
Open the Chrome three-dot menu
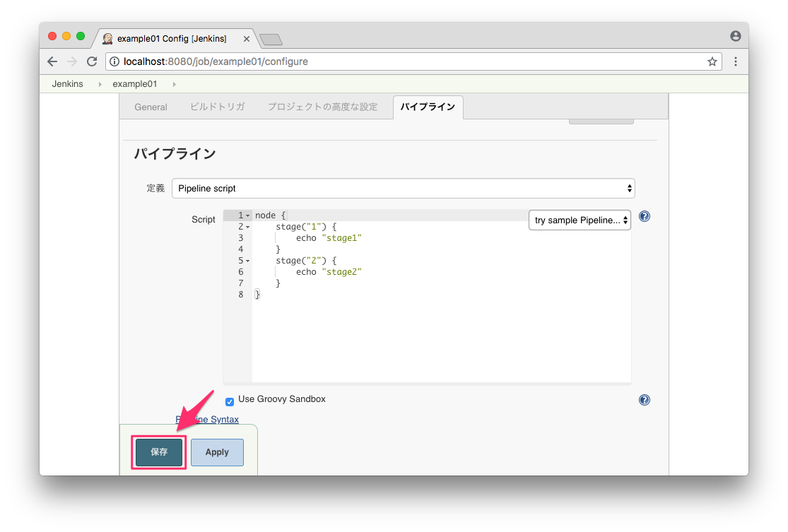tap(736, 61)
